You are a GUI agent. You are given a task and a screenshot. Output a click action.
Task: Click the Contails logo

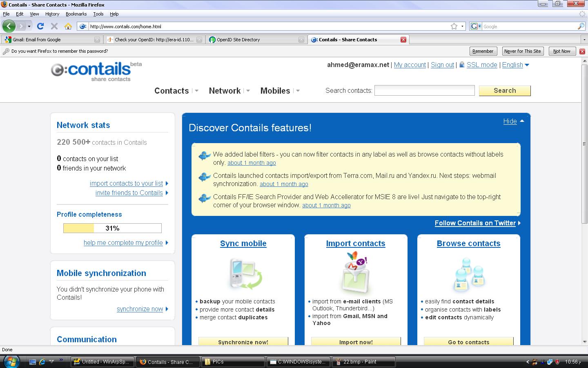96,72
